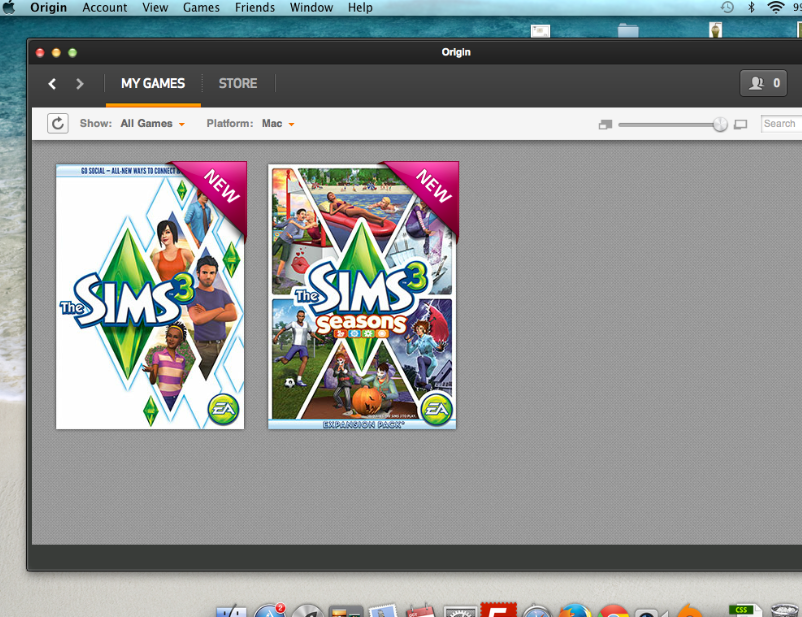Open the Help menu
This screenshot has height=617, width=802.
[x=360, y=8]
